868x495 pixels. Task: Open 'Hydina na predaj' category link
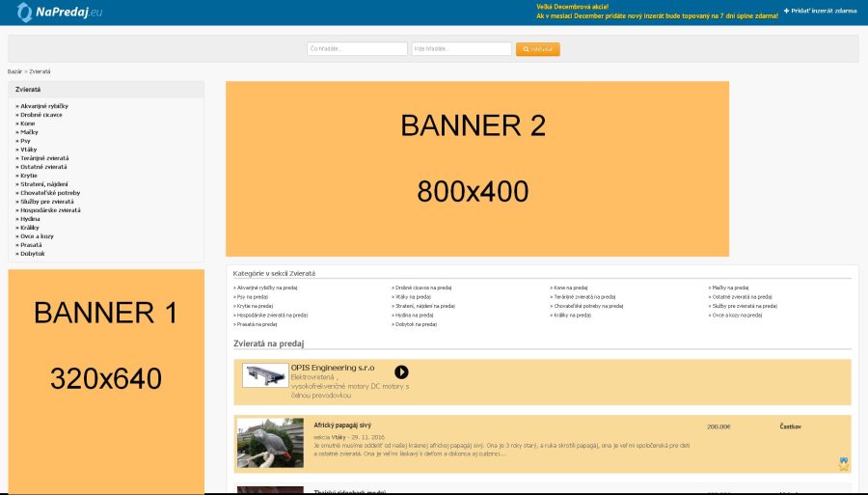tap(414, 316)
